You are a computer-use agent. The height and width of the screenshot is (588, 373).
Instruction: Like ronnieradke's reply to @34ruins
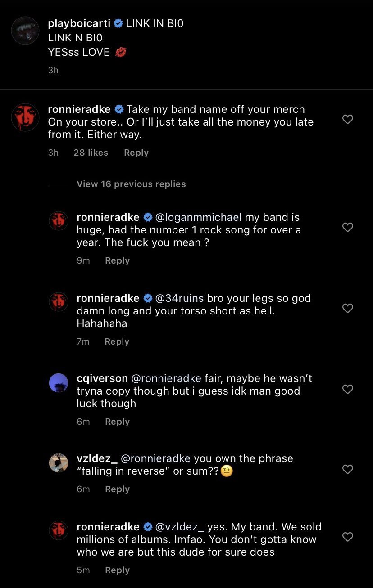[347, 308]
